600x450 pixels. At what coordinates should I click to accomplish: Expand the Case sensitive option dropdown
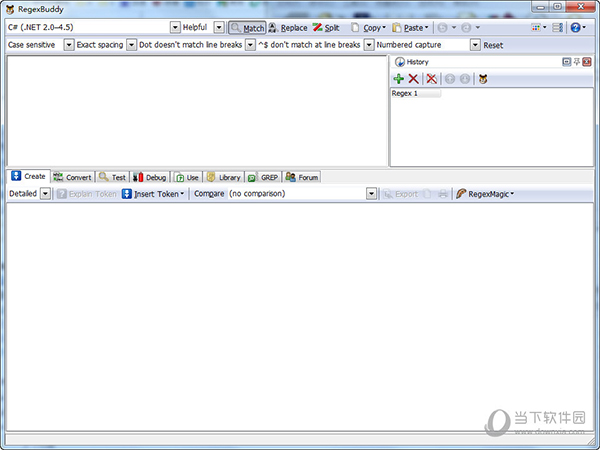(68, 45)
